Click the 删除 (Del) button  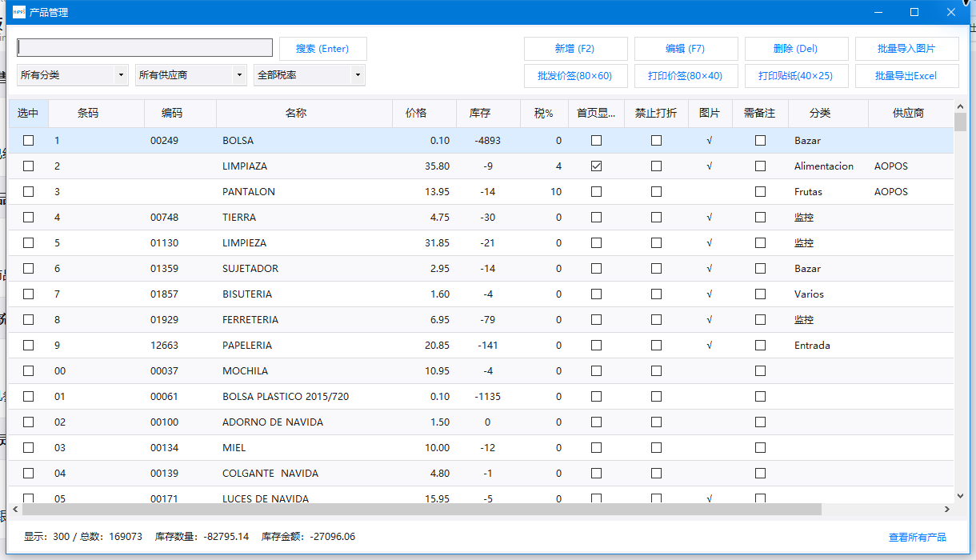(796, 49)
